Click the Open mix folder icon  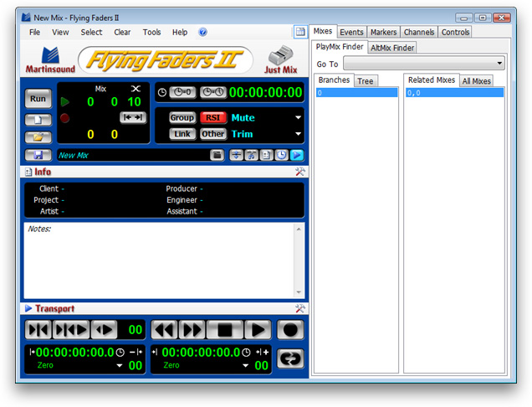click(38, 137)
